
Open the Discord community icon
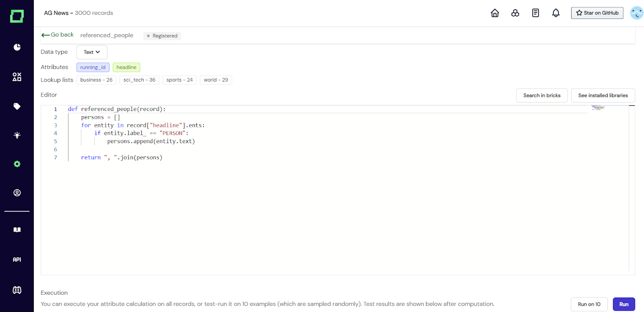[17, 290]
